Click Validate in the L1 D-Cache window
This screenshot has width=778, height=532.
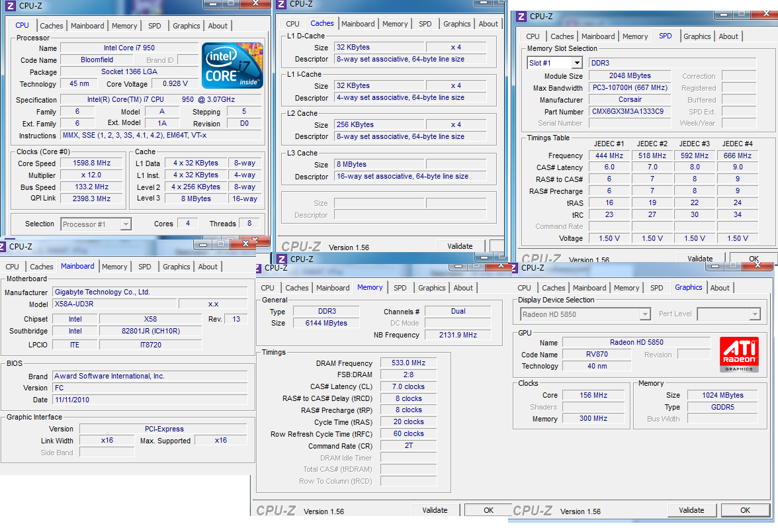[x=460, y=246]
